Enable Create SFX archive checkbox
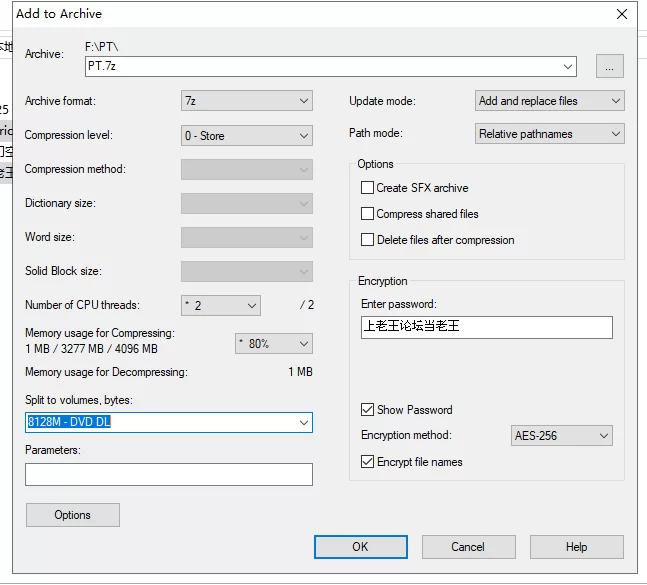 tap(368, 188)
